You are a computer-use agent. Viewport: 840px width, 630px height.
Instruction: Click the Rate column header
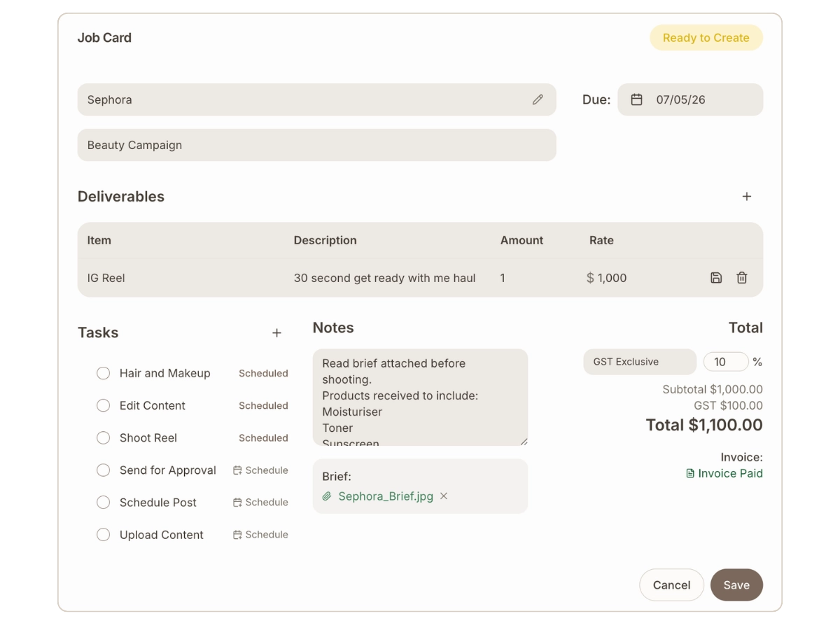coord(601,240)
